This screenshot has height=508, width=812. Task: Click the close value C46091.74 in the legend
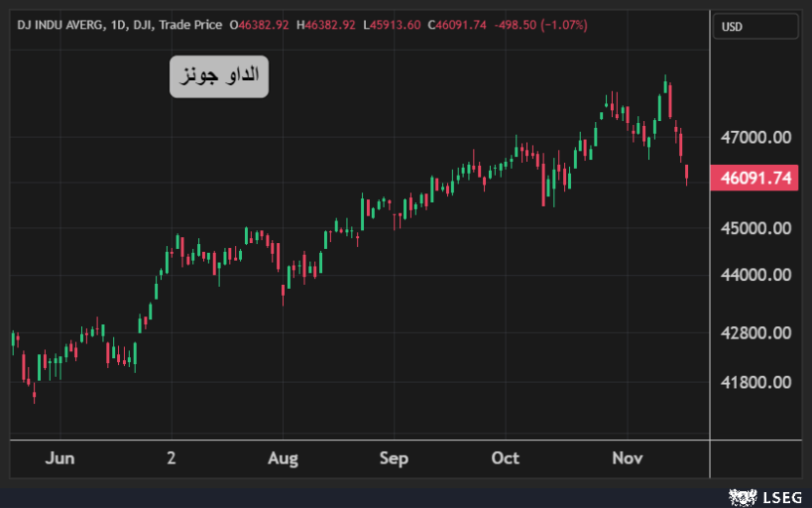point(457,24)
